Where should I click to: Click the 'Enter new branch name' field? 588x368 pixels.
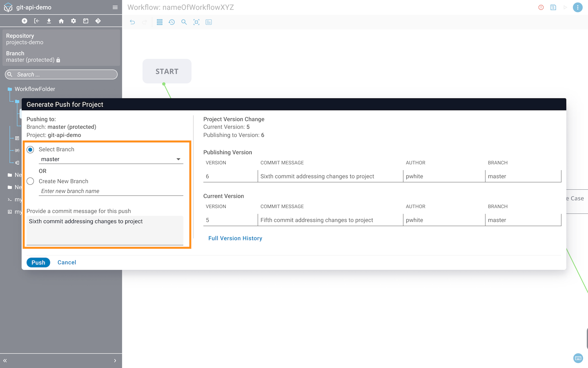111,191
